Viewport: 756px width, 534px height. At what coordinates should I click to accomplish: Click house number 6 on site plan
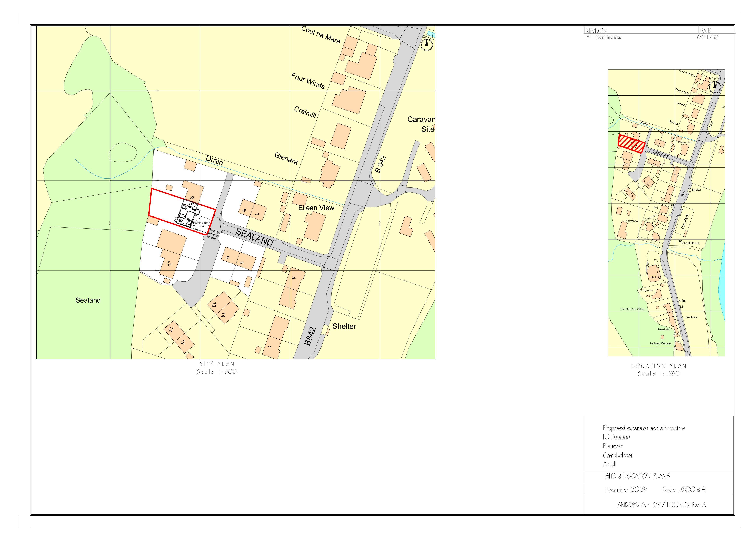point(227,258)
